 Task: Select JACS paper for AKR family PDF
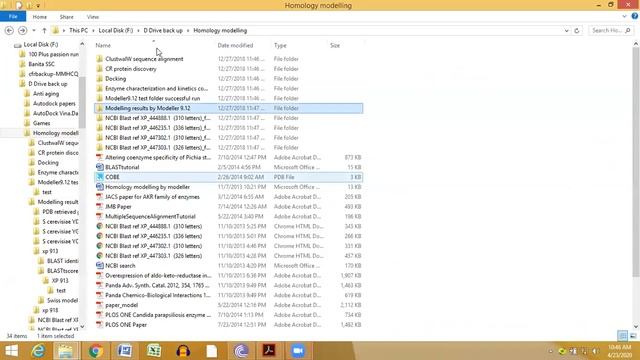tap(152, 197)
